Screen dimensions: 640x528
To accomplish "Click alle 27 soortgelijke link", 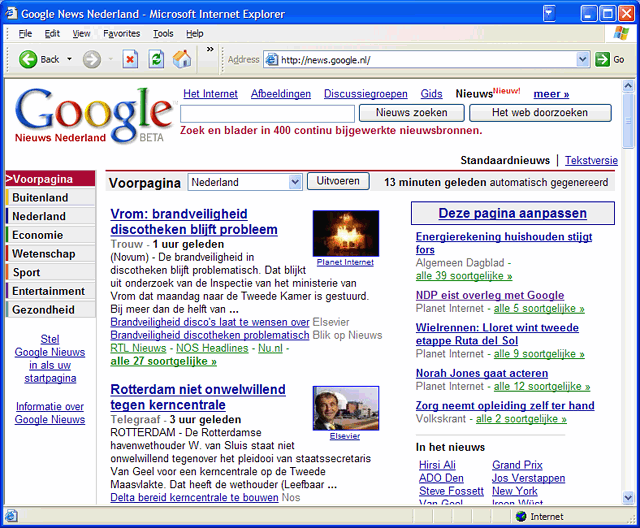I will point(163,361).
